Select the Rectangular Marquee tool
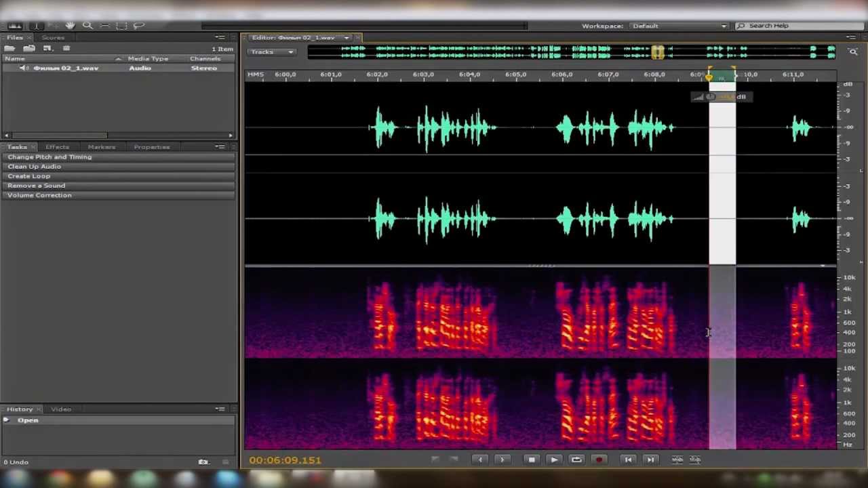868x488 pixels. tap(121, 26)
